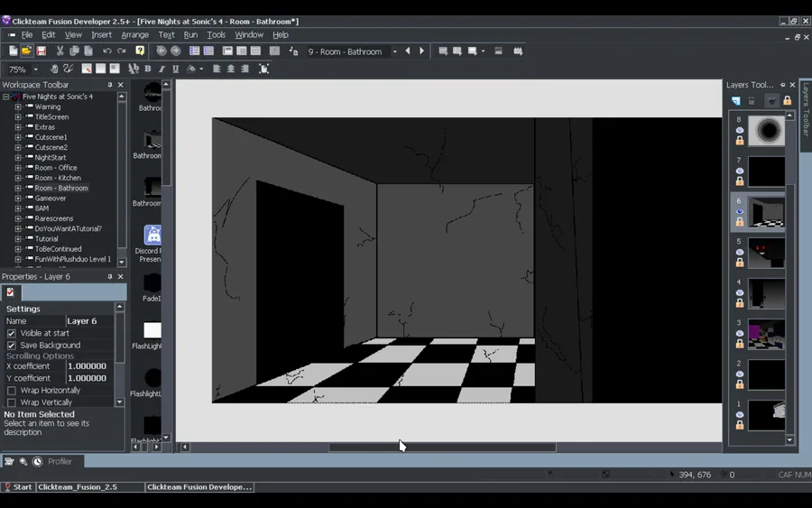Open the Run menu

tap(190, 34)
